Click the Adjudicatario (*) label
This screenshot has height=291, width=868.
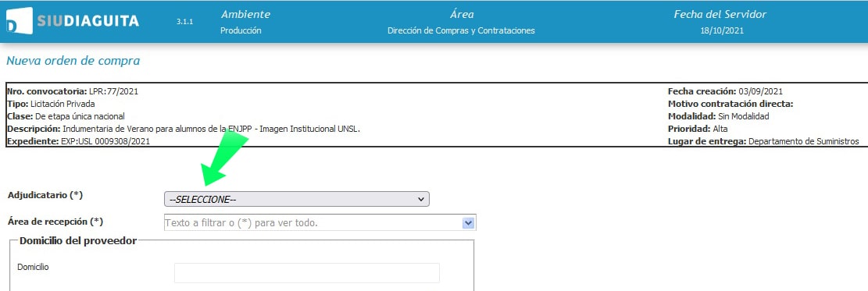[x=45, y=195]
